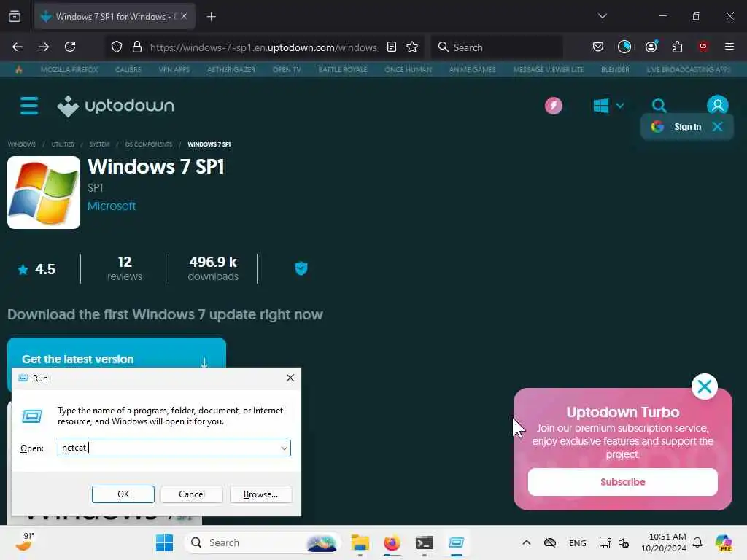This screenshot has width=747, height=560.
Task: Click the security shield badge
Action: pos(301,268)
